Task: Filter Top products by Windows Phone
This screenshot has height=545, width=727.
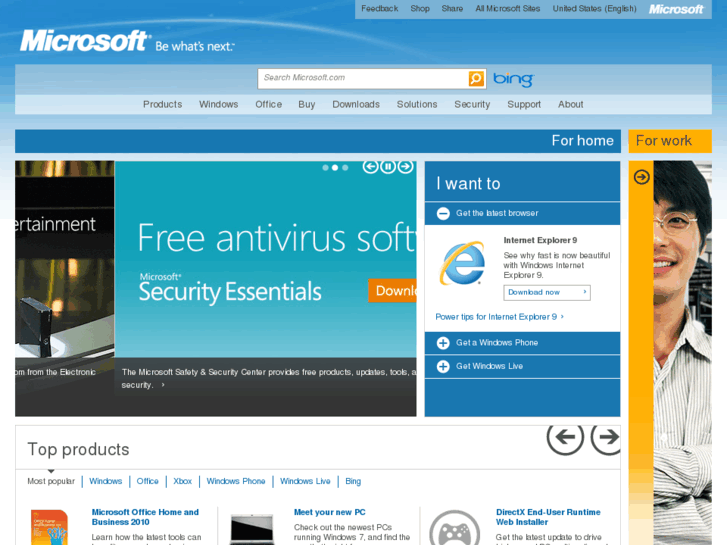Action: click(236, 481)
